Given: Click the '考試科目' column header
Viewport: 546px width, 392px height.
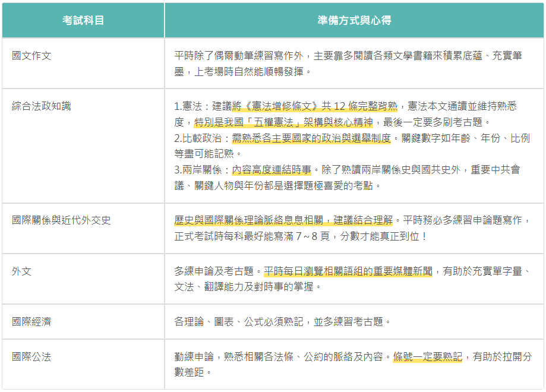Looking at the screenshot, I should coord(83,20).
